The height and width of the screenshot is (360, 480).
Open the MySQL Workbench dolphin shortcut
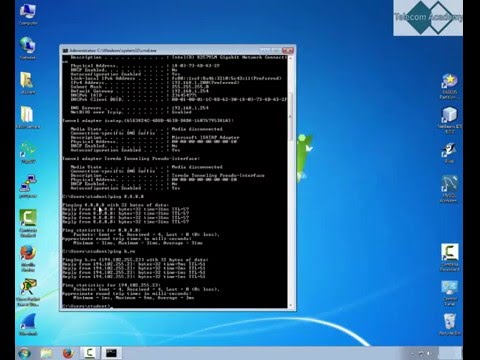click(449, 189)
